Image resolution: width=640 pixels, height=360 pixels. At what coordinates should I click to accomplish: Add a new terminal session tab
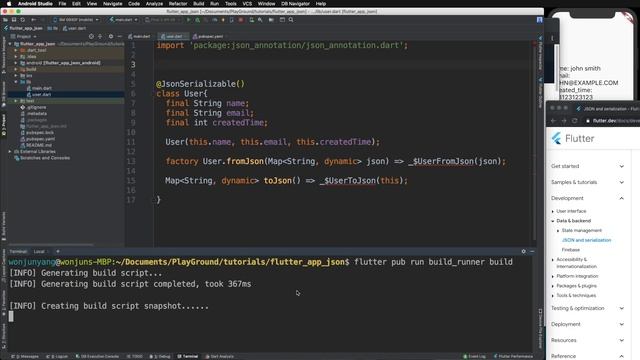coord(58,251)
